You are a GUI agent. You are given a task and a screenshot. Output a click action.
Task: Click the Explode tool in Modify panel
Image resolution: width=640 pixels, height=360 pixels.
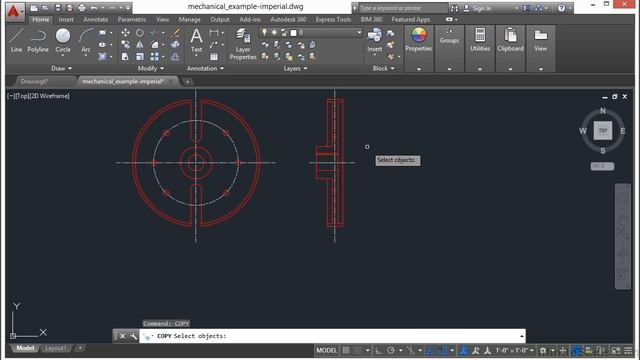pyautogui.click(x=175, y=44)
